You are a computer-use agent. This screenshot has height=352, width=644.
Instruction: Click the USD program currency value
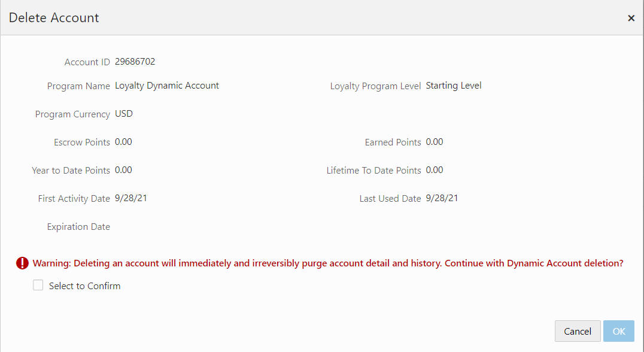(124, 114)
